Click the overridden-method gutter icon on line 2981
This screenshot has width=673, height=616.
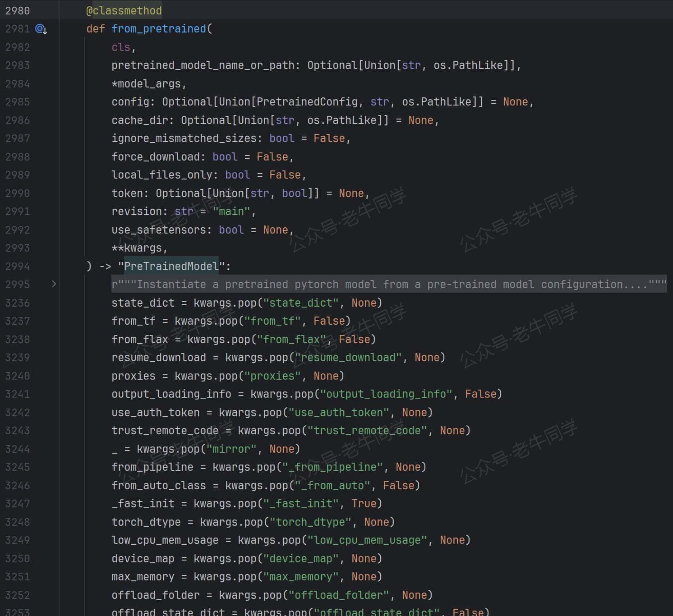(x=41, y=29)
